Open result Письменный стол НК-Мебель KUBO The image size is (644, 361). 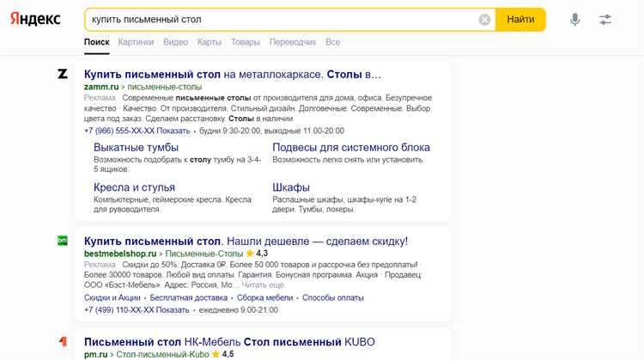(229, 342)
